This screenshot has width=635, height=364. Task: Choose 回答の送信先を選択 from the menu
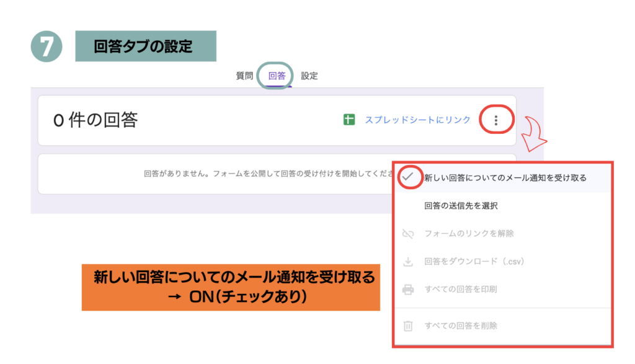pos(461,205)
